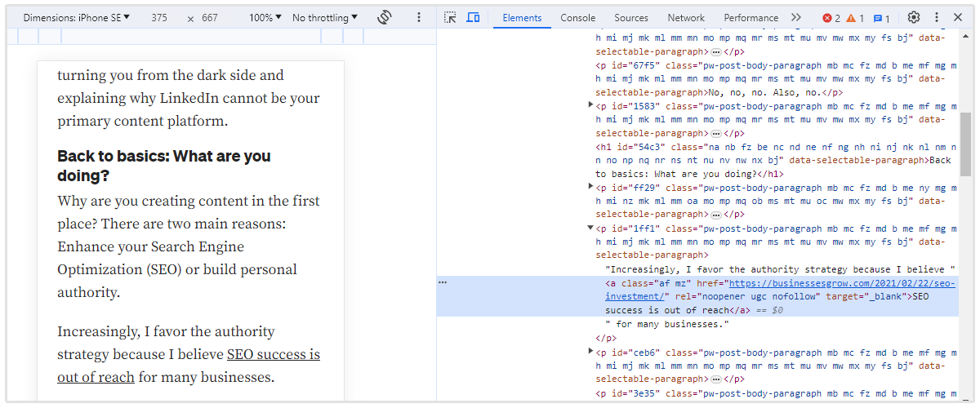Click the orange warnings count badge

point(855,18)
